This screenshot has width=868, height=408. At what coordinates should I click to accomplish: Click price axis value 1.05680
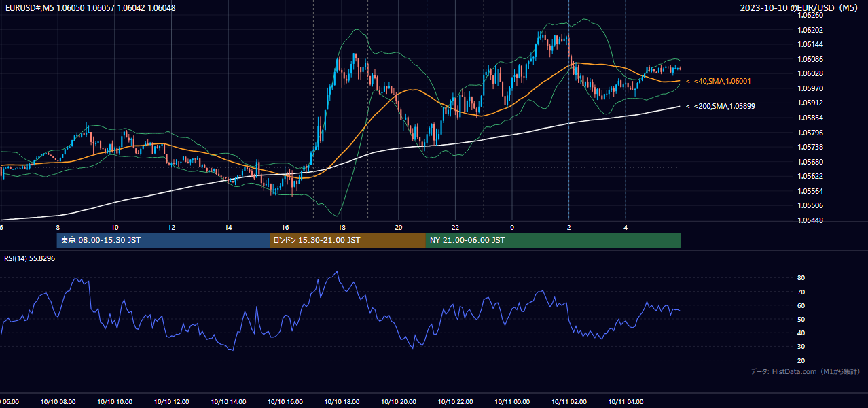click(810, 162)
